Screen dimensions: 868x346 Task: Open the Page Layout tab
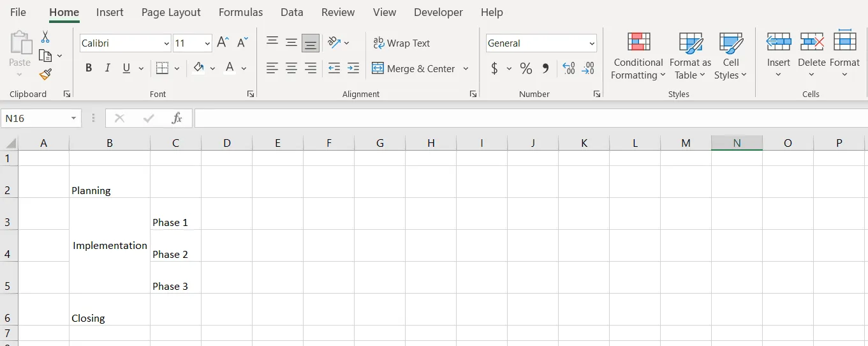pyautogui.click(x=171, y=12)
